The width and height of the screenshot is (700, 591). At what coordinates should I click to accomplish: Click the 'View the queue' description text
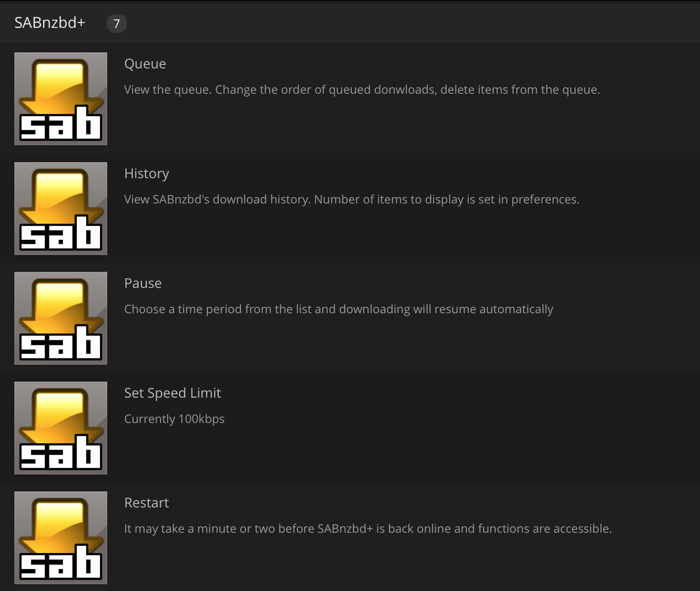[x=362, y=89]
